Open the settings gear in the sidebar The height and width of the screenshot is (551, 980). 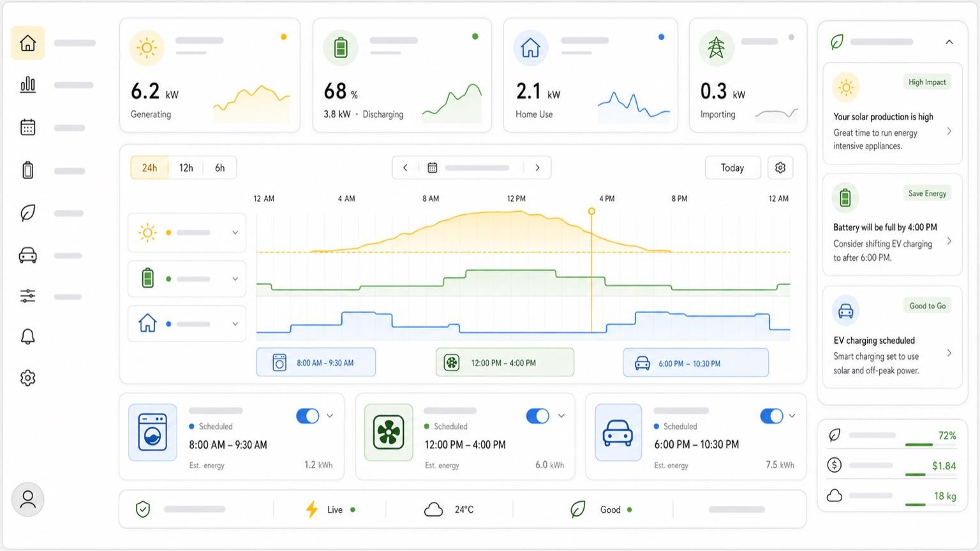[x=27, y=378]
